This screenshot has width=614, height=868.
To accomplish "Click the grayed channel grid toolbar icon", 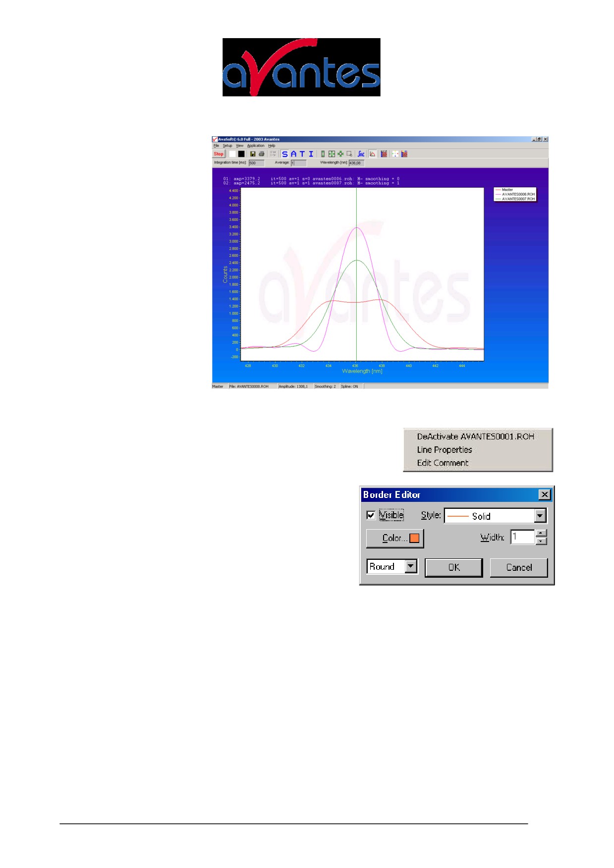I will click(x=273, y=154).
